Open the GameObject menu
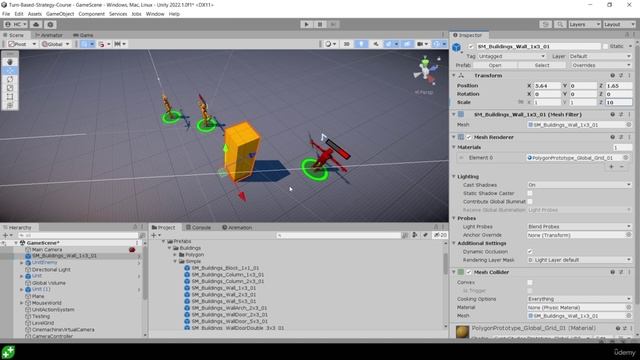640x360 pixels. (x=60, y=14)
